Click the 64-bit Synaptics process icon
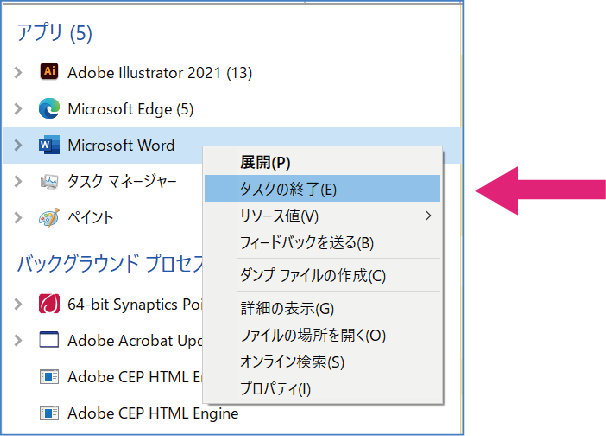This screenshot has width=606, height=436. pos(49,303)
